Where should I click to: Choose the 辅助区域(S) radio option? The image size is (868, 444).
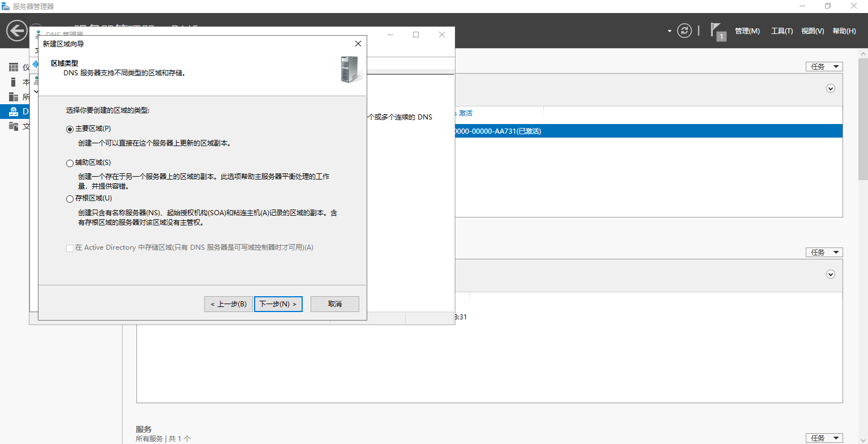point(70,163)
